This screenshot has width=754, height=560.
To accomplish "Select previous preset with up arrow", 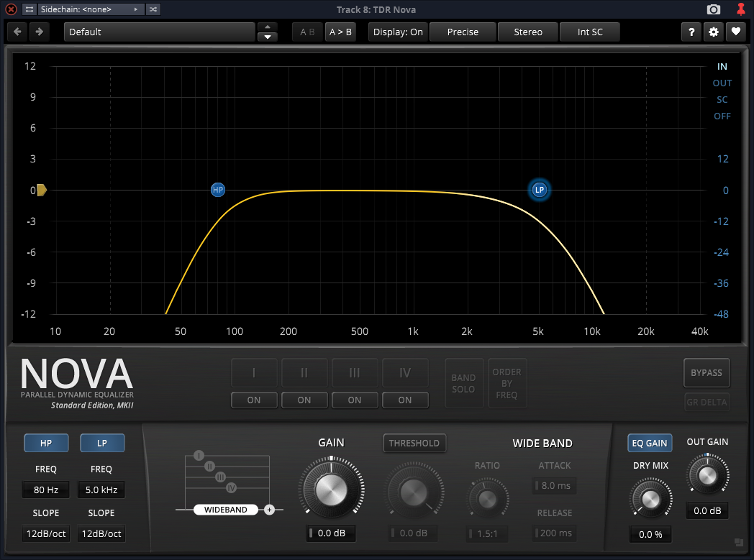I will [268, 27].
